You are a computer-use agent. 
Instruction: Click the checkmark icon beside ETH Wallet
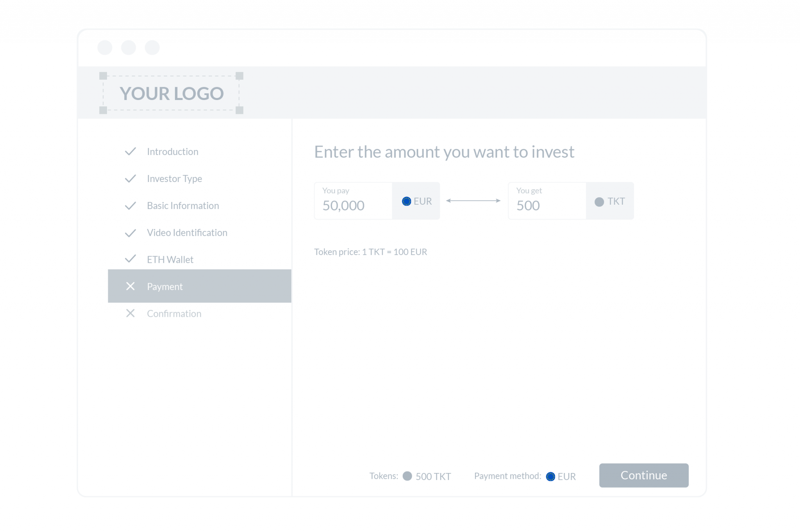(x=130, y=259)
